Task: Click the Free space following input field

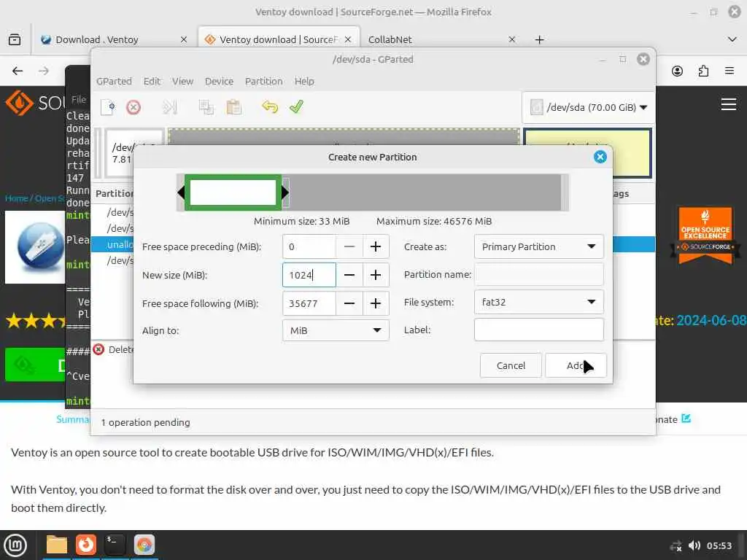Action: pos(309,303)
